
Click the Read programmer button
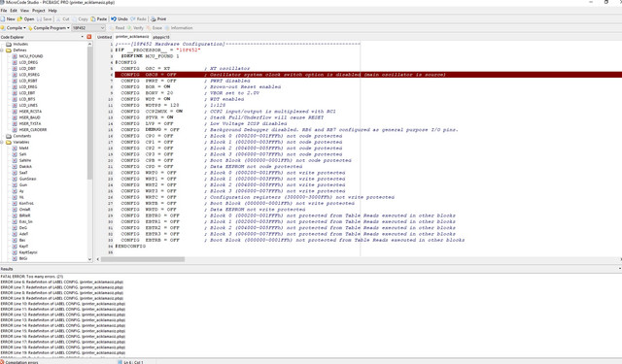point(117,28)
